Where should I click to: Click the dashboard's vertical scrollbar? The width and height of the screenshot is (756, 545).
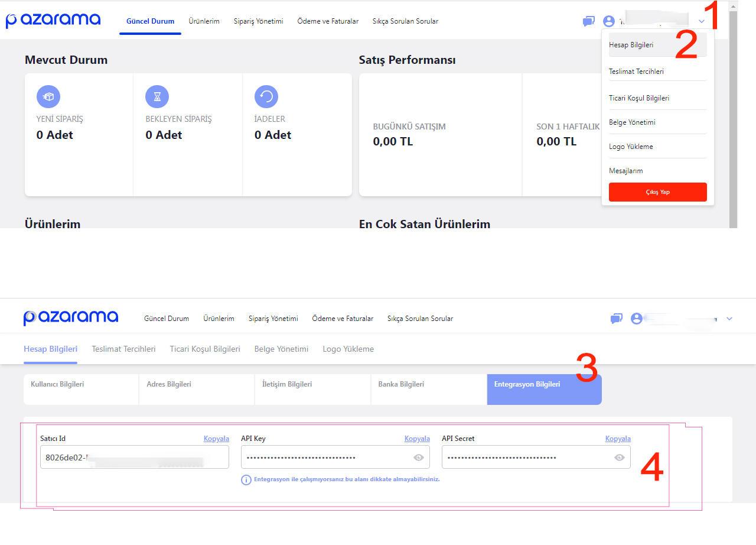733,118
